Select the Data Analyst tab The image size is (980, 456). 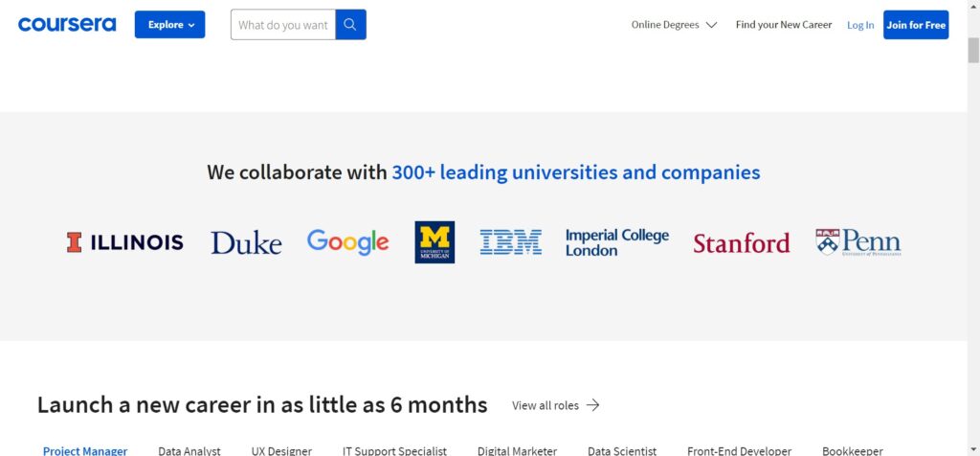(x=189, y=450)
